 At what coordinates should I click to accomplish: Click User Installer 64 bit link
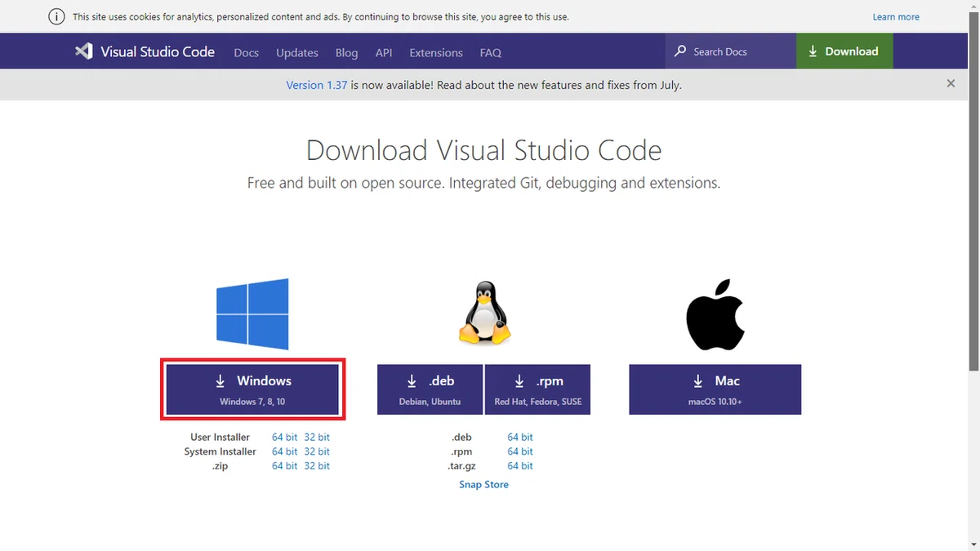285,438
